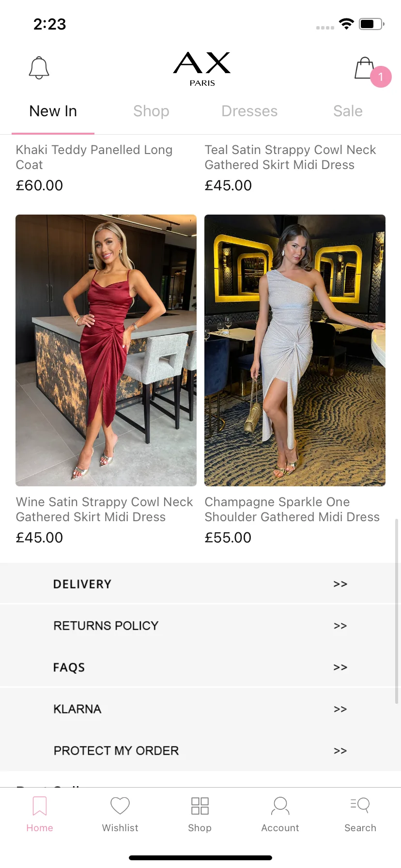
Task: Tap the AX Paris logo
Action: pyautogui.click(x=202, y=69)
